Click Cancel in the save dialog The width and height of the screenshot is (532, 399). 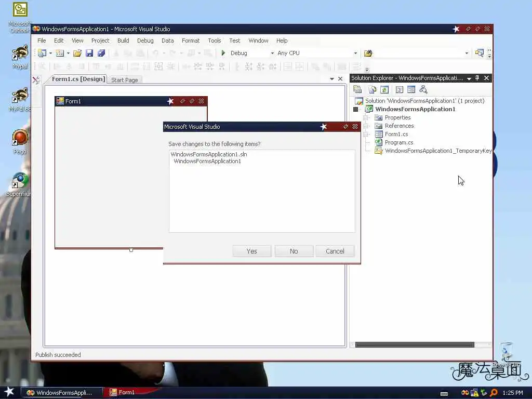click(x=335, y=251)
